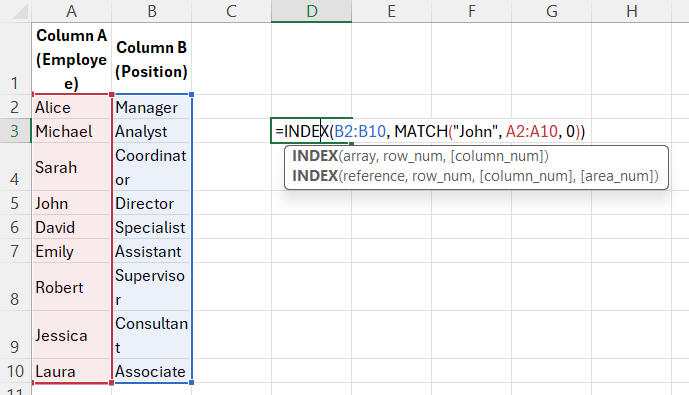The height and width of the screenshot is (395, 689).
Task: Click cell containing John in column A
Action: pyautogui.click(x=72, y=203)
